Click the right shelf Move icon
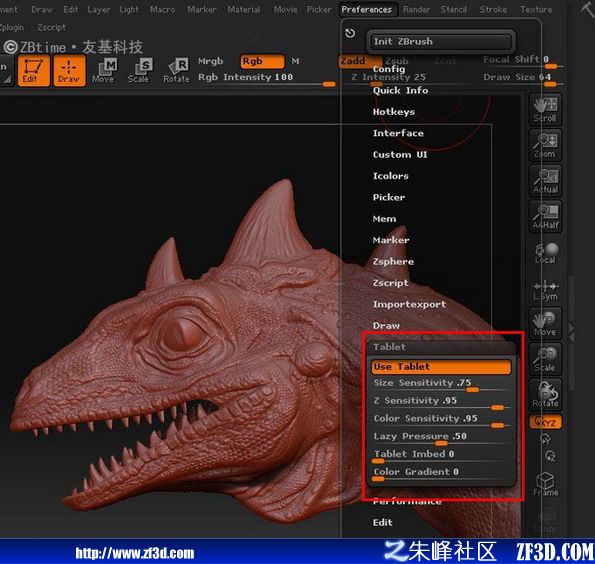The width and height of the screenshot is (595, 564). pyautogui.click(x=545, y=324)
